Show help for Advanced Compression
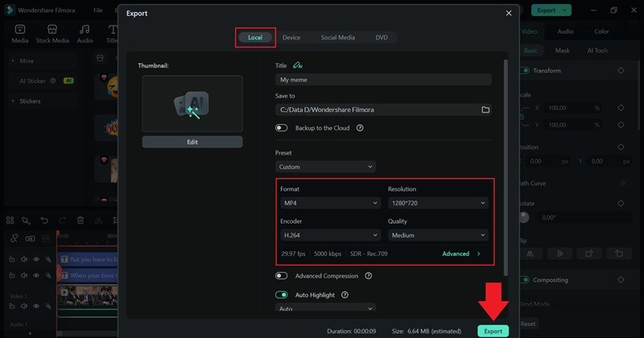The image size is (644, 338). (369, 275)
